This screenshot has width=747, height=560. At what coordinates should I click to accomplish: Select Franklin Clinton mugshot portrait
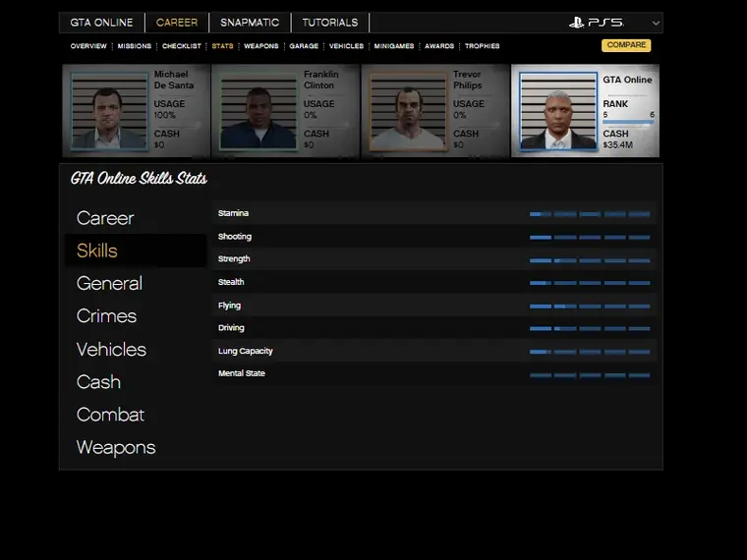click(x=259, y=111)
